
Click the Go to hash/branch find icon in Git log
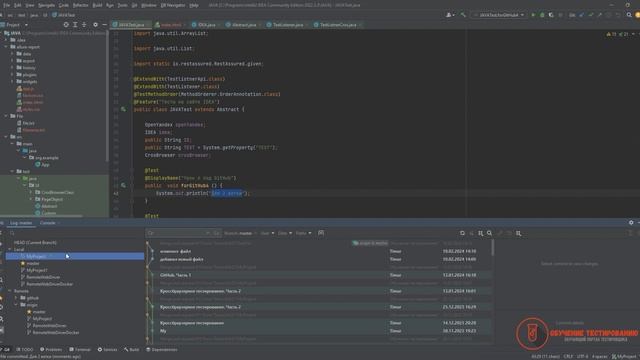click(489, 233)
